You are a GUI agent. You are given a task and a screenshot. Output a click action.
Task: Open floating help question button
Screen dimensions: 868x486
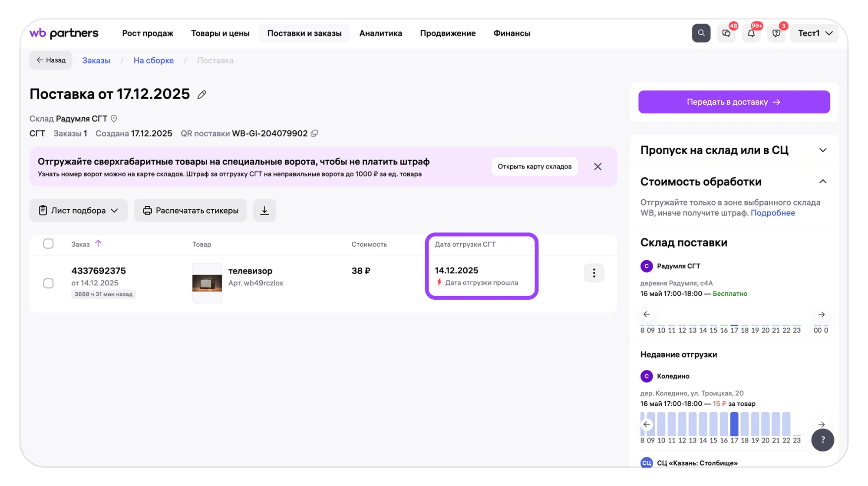(x=822, y=440)
